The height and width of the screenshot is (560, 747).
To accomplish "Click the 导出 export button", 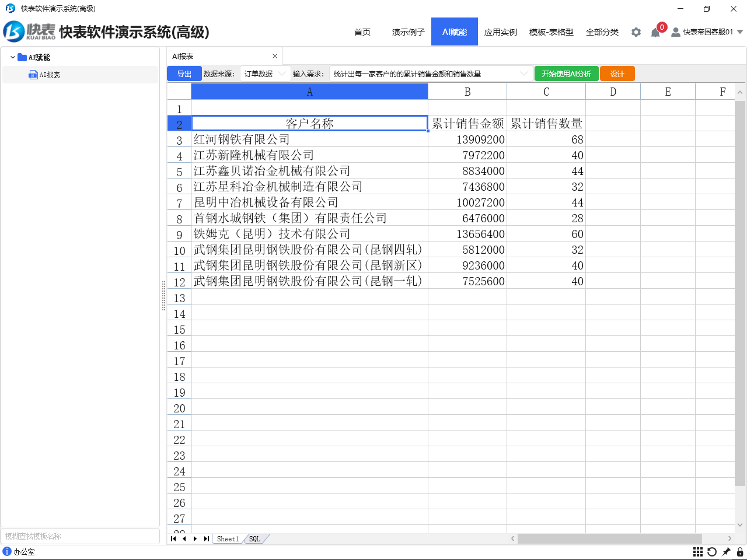I will (x=184, y=73).
